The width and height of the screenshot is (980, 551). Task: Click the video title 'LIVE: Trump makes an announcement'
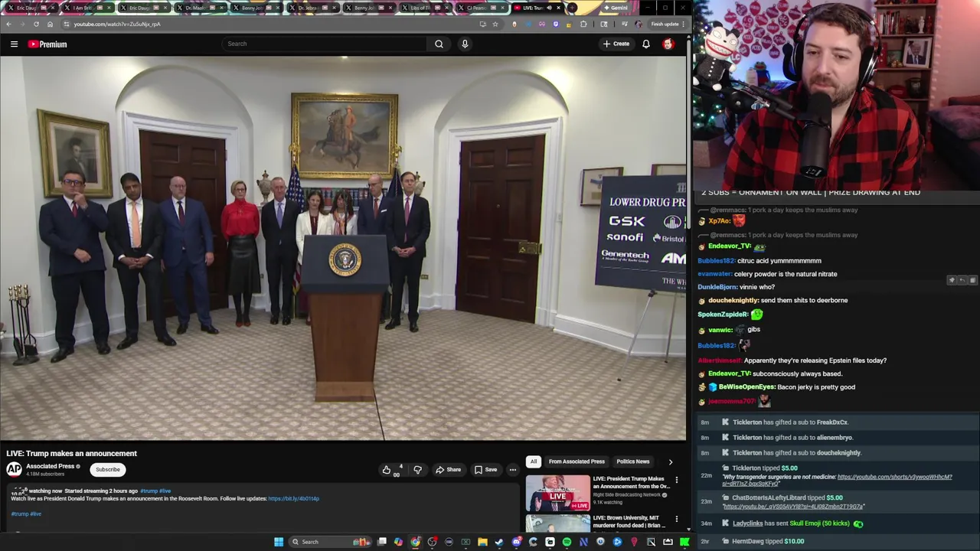[x=71, y=453]
